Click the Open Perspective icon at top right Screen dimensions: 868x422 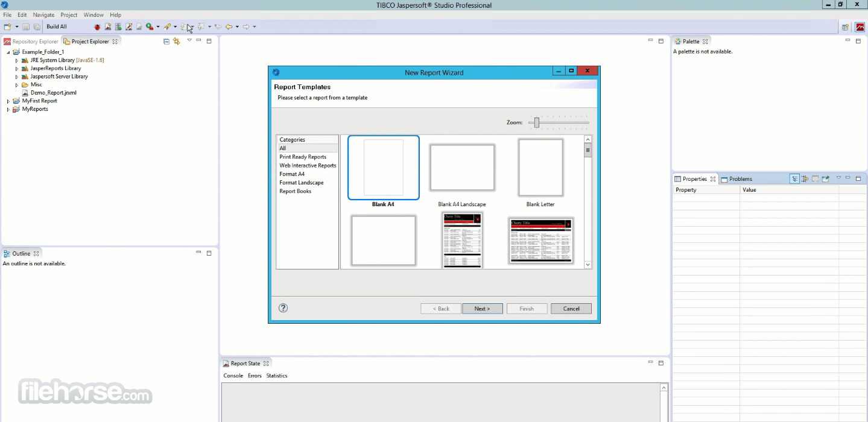[846, 27]
